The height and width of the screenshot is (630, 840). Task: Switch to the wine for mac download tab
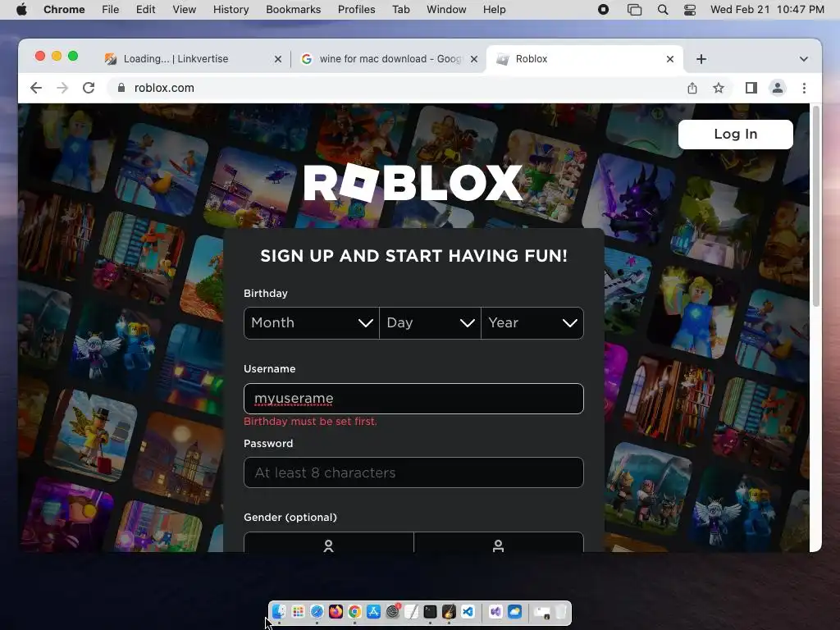(388, 59)
